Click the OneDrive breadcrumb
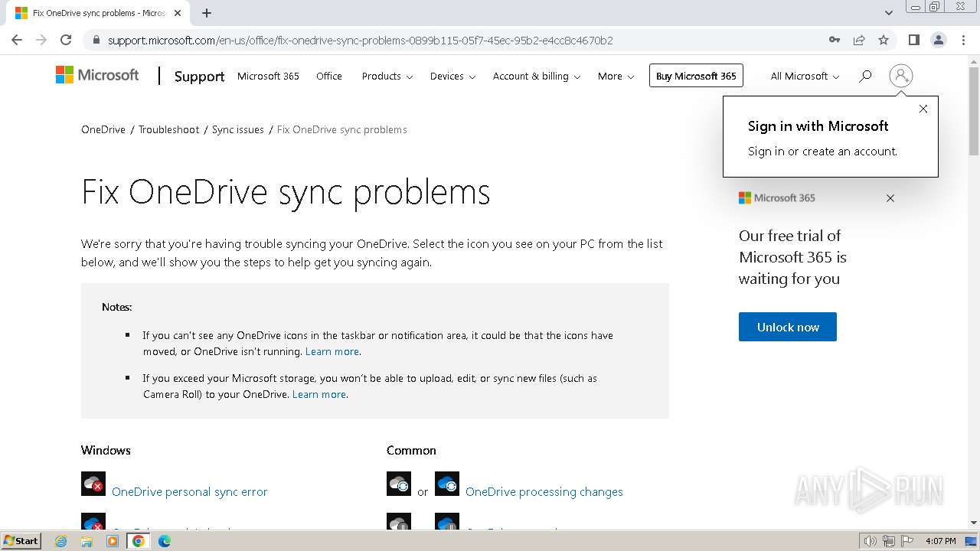980x551 pixels. coord(103,129)
